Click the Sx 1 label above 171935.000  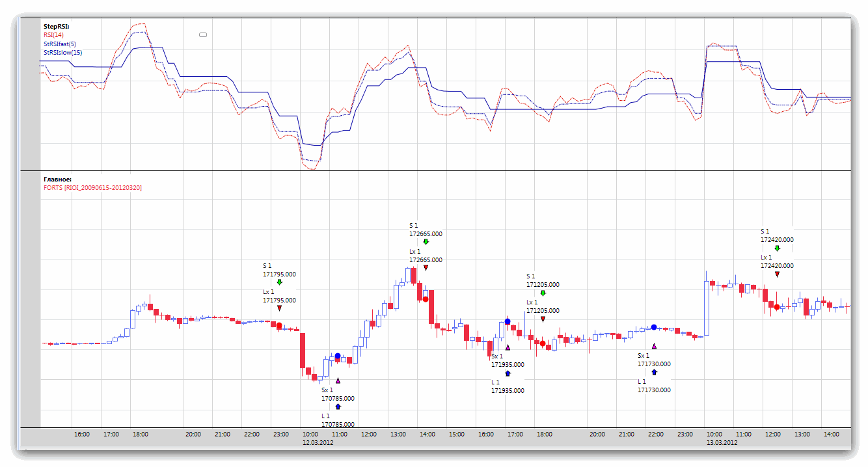497,356
